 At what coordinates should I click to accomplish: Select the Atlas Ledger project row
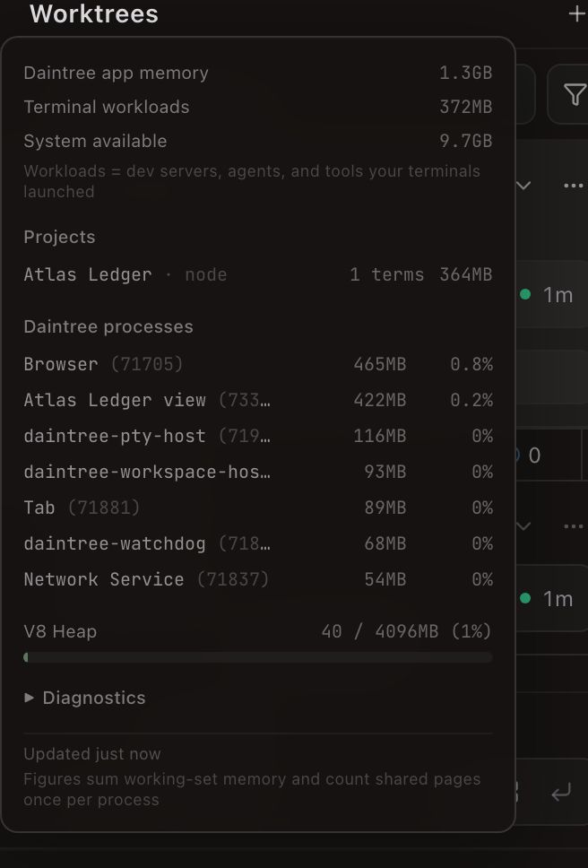tap(258, 274)
